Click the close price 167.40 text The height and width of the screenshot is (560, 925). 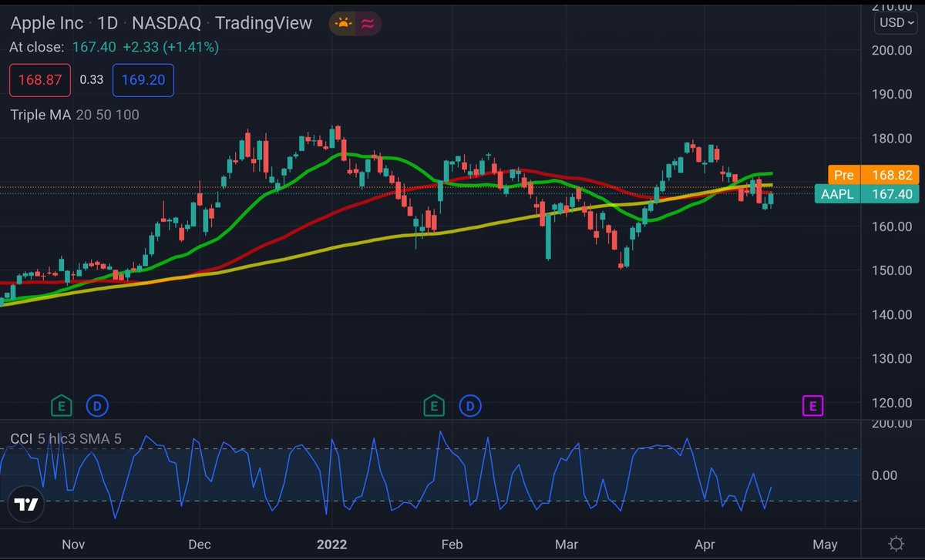[x=94, y=47]
